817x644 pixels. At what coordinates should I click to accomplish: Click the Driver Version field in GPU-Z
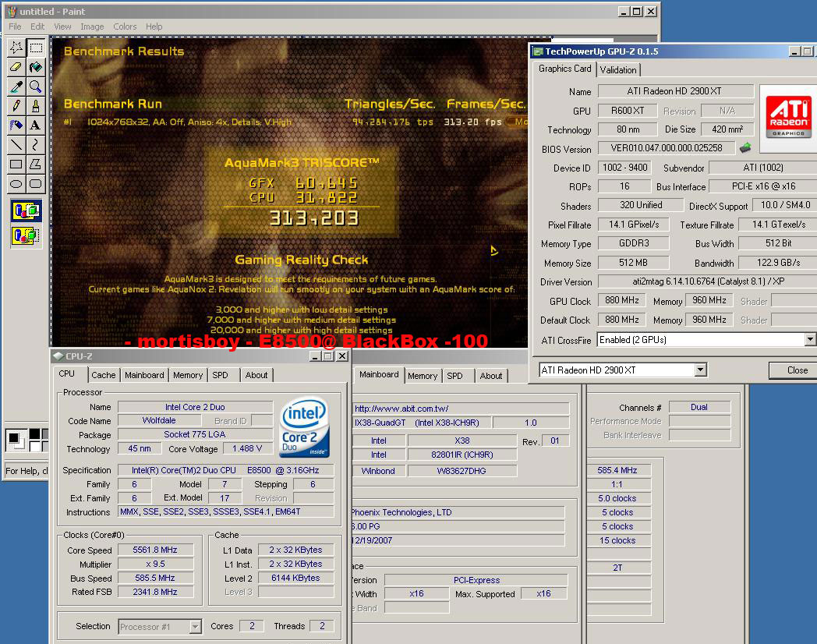[x=708, y=281]
